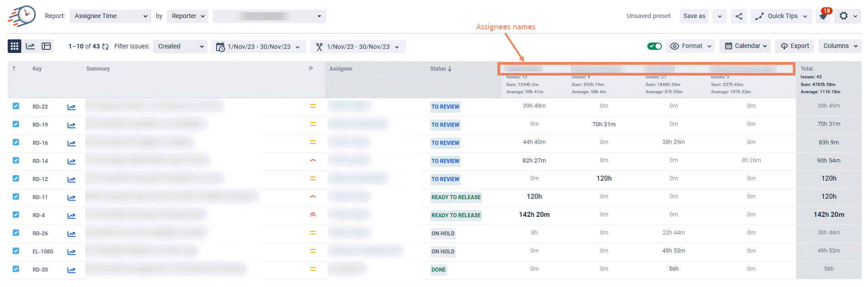Click the Export button
The width and height of the screenshot is (868, 287).
(795, 46)
